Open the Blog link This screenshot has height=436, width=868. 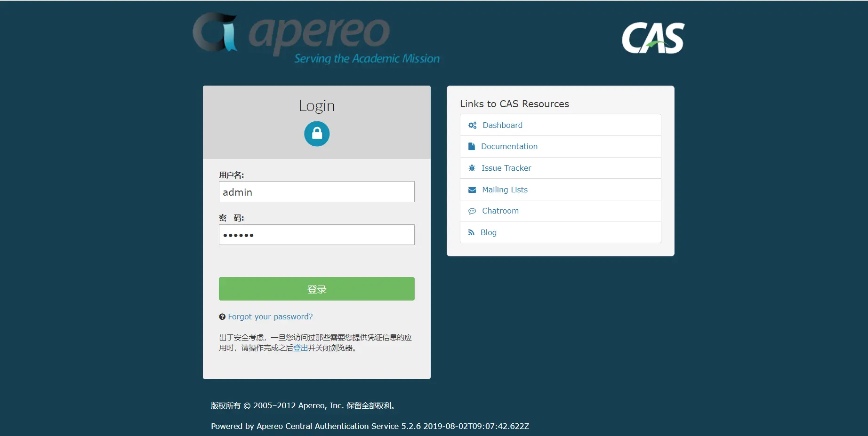pos(488,232)
